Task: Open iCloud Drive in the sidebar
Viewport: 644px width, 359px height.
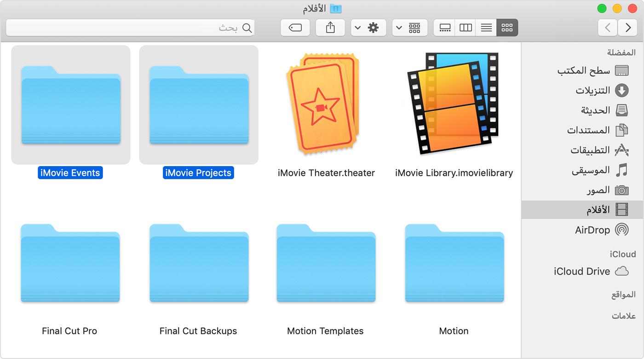Action: pos(582,272)
